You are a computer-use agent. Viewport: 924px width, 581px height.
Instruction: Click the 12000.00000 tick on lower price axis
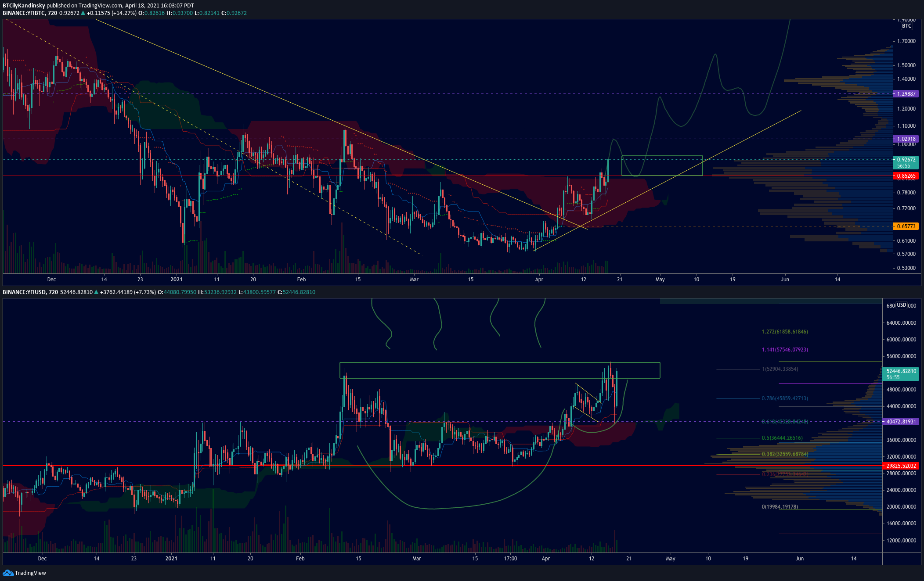click(x=901, y=541)
